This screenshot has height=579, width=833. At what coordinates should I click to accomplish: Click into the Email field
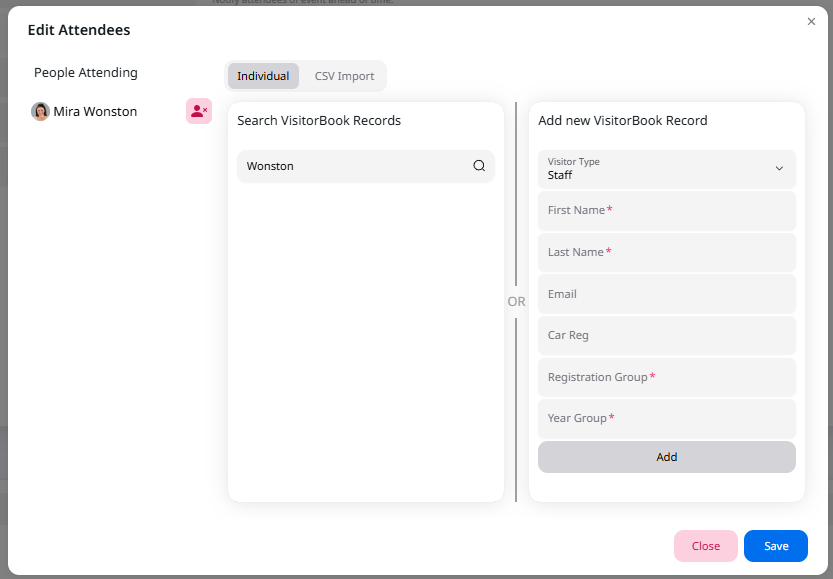[666, 295]
